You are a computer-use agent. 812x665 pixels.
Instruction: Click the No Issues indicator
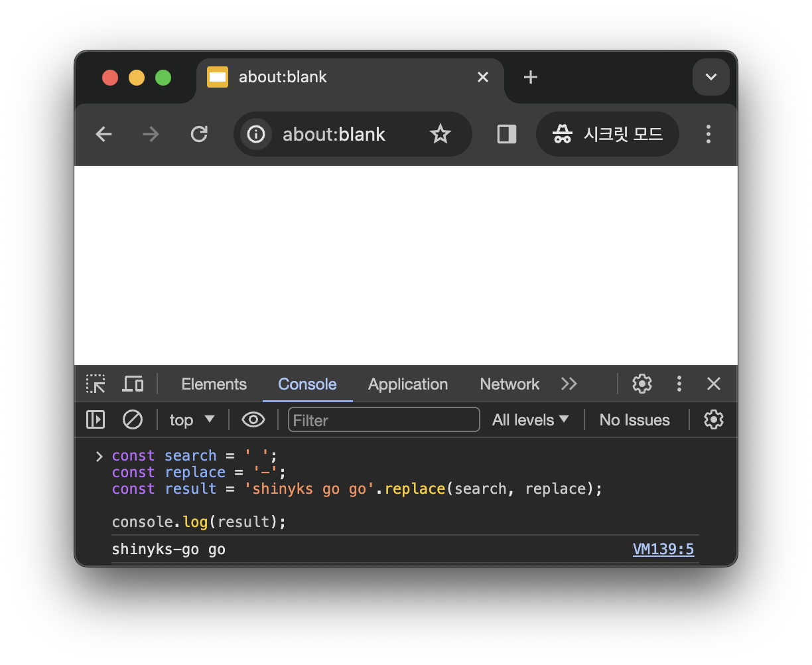(635, 420)
